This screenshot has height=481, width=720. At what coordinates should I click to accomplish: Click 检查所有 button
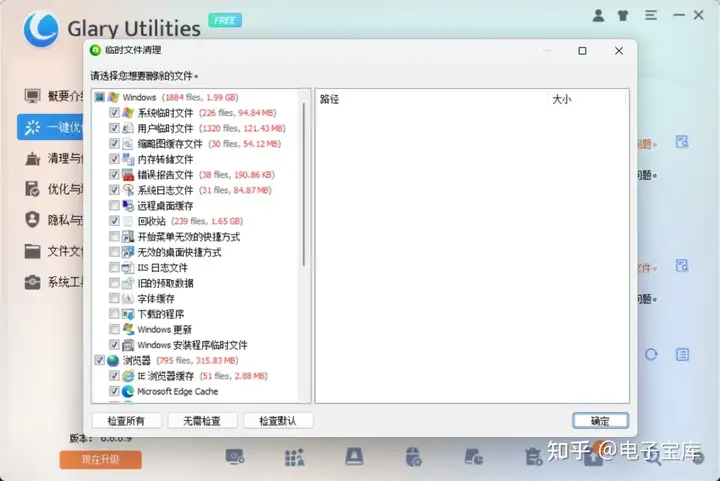point(126,420)
